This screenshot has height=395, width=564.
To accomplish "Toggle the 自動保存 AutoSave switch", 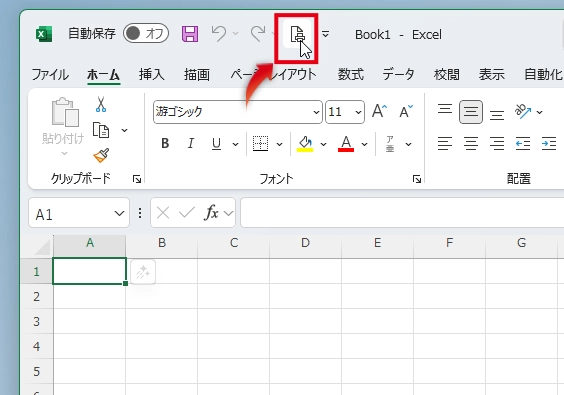I will [146, 33].
